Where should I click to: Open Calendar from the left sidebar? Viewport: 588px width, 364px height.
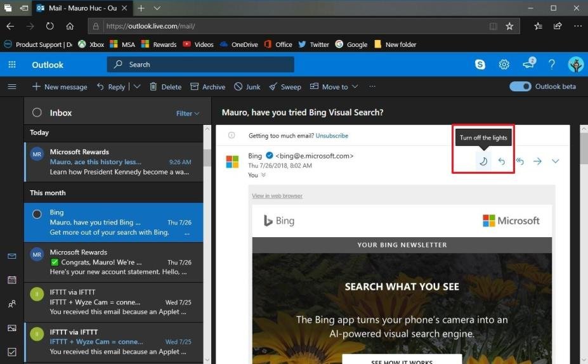click(x=11, y=280)
